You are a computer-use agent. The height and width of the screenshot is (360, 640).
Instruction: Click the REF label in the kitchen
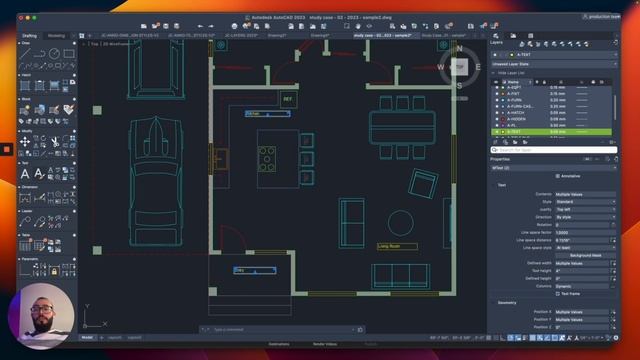[288, 99]
